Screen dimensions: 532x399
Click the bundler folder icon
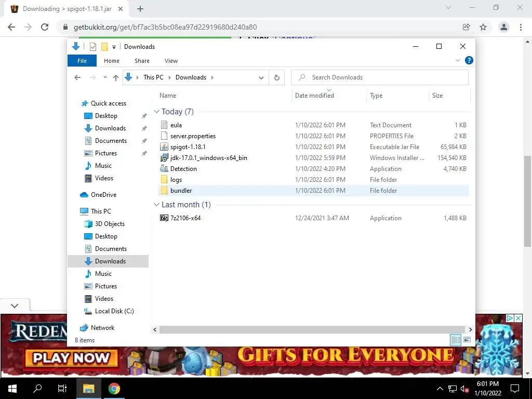tap(164, 190)
